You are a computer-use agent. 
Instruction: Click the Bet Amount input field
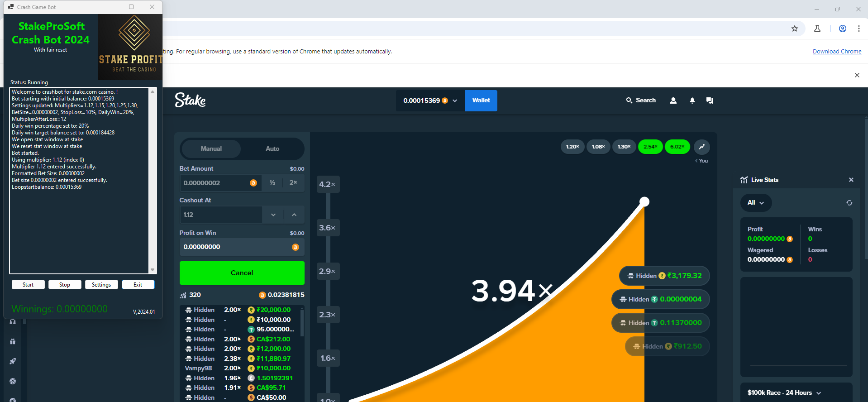point(215,183)
